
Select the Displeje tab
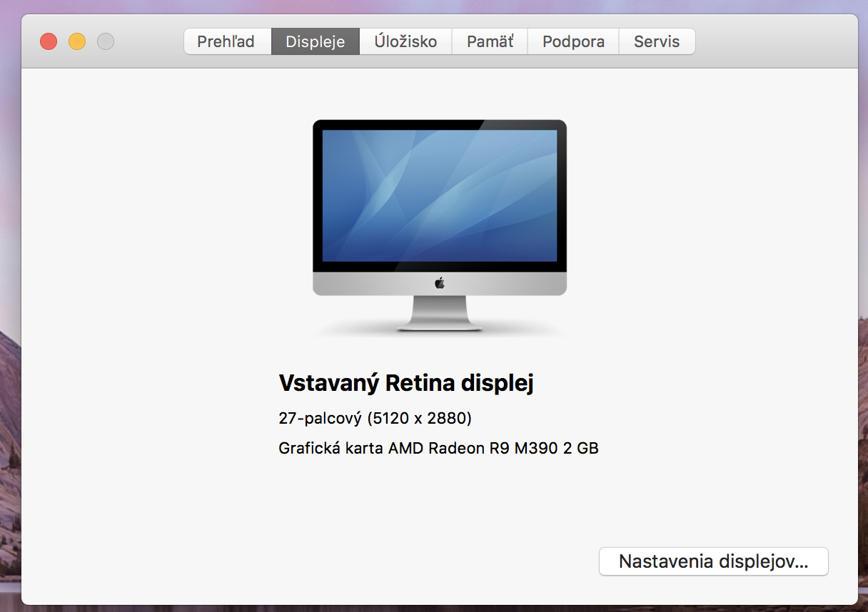tap(315, 41)
